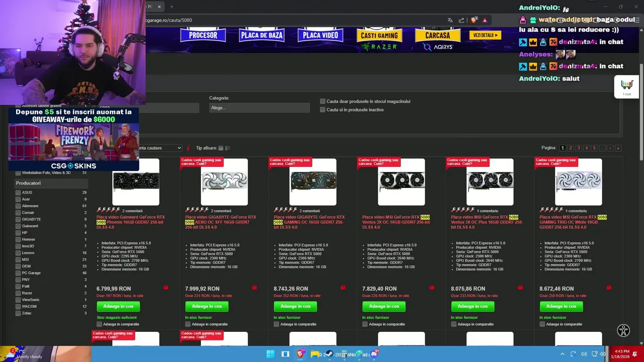Enable search only in store stock products
644x362 pixels.
(x=323, y=102)
